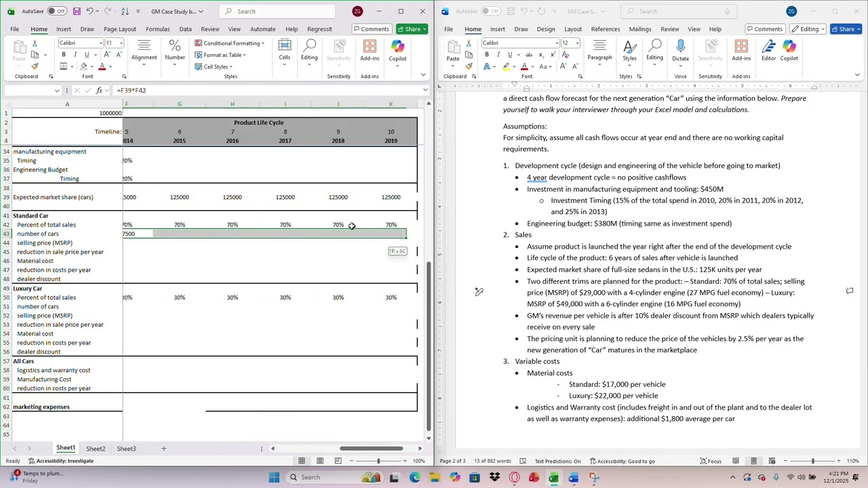Click Word's Paste icon
Image resolution: width=868 pixels, height=488 pixels.
452,47
